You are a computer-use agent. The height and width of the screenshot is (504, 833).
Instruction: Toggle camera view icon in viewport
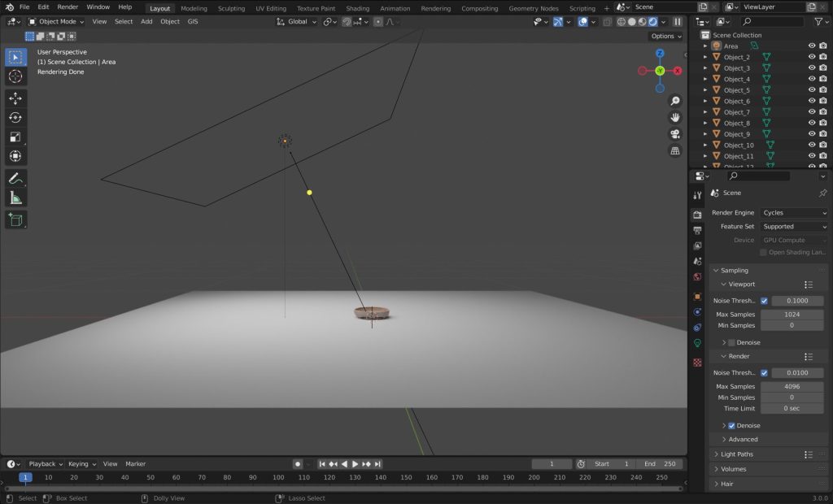point(675,134)
